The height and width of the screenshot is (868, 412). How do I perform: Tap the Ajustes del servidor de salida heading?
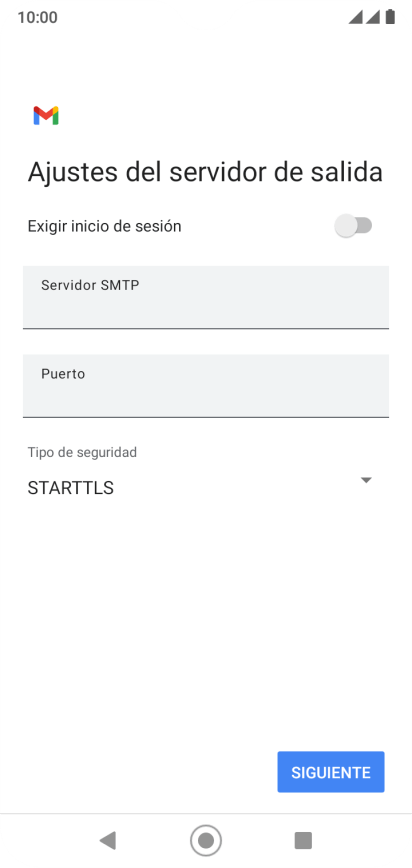tap(205, 172)
